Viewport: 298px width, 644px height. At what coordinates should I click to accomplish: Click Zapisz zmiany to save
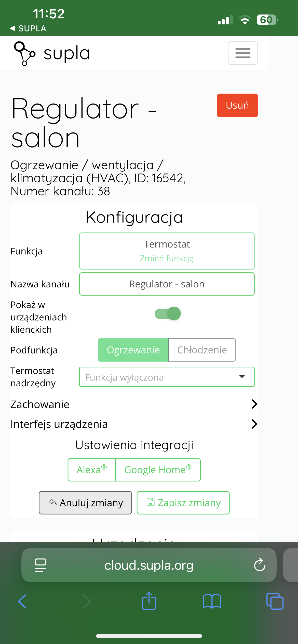[183, 503]
